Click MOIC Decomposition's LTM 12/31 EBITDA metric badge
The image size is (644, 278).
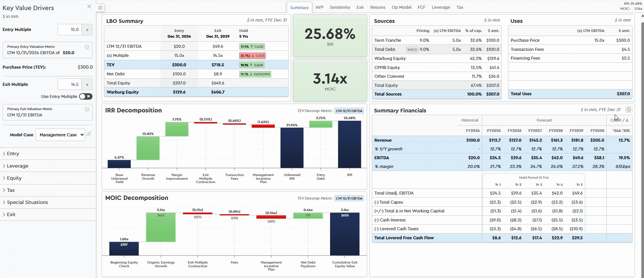349,198
